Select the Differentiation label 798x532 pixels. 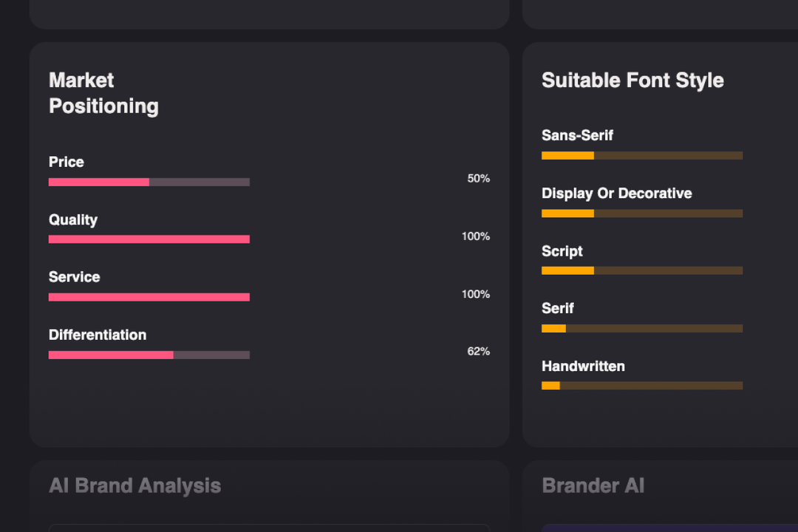(x=98, y=335)
